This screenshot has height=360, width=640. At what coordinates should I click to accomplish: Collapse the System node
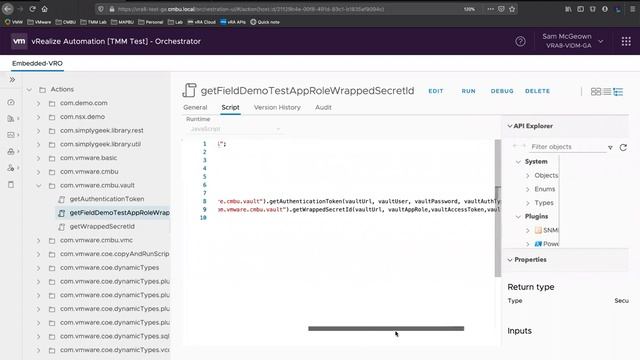pyautogui.click(x=518, y=162)
